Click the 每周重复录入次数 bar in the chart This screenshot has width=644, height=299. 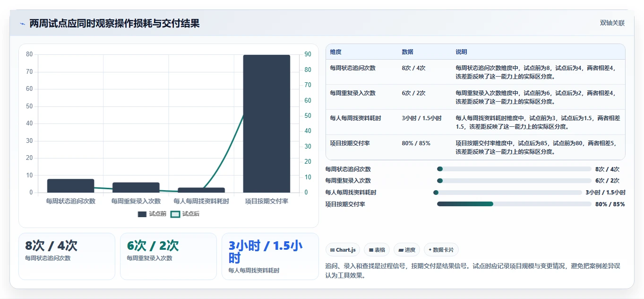[x=136, y=187]
